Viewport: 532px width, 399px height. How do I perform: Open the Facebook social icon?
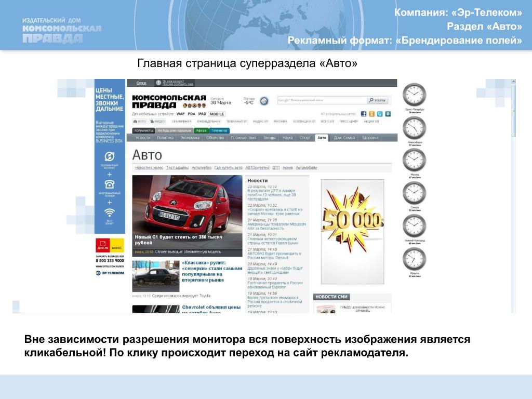tap(363, 114)
